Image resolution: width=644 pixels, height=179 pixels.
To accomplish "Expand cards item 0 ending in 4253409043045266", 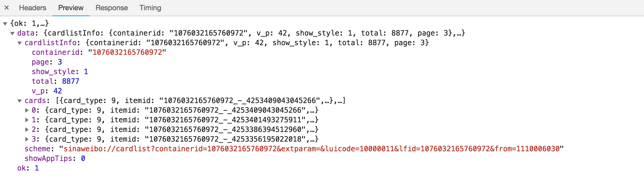I will click(27, 110).
